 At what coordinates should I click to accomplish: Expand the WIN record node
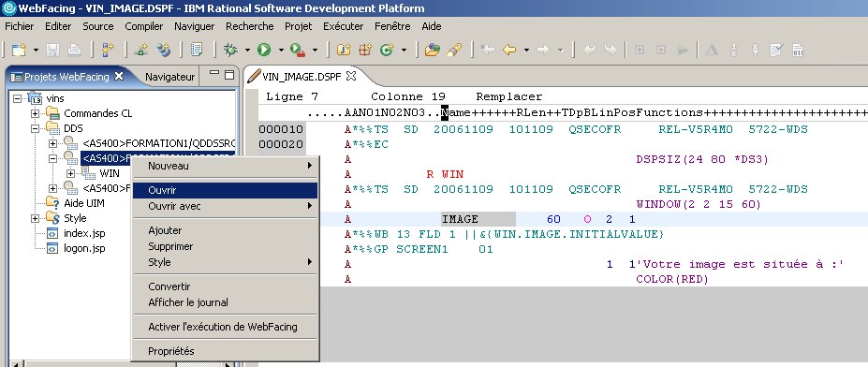71,173
